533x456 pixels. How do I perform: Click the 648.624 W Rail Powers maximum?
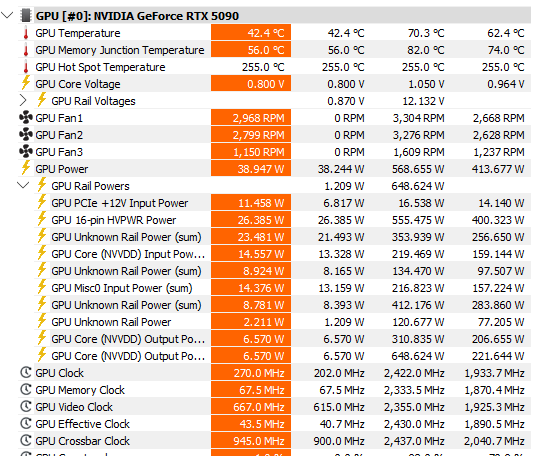[x=418, y=186]
